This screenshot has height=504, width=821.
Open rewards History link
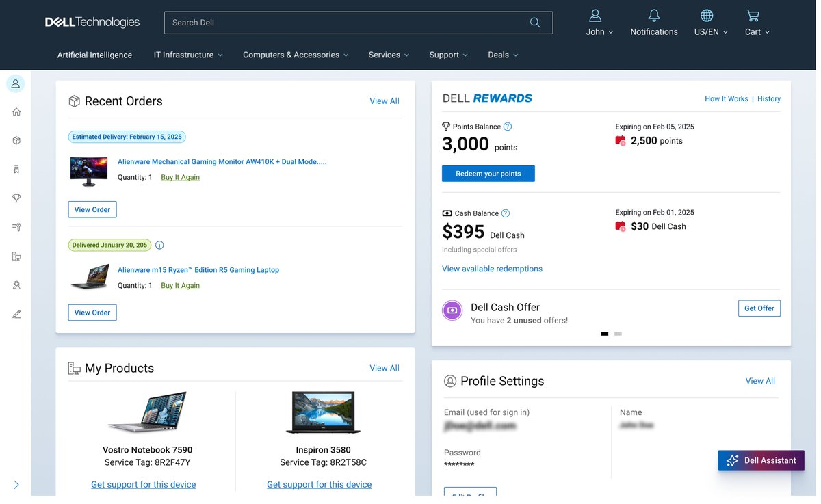[x=769, y=99]
